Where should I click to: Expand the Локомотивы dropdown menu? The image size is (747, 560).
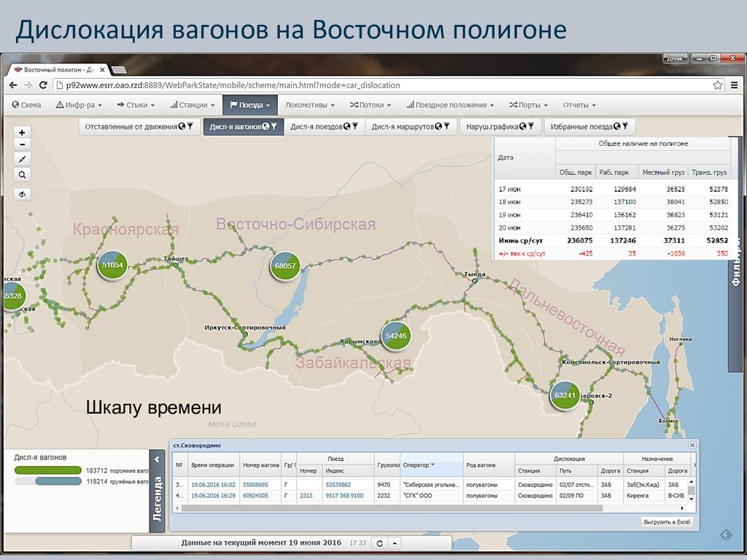(x=309, y=105)
